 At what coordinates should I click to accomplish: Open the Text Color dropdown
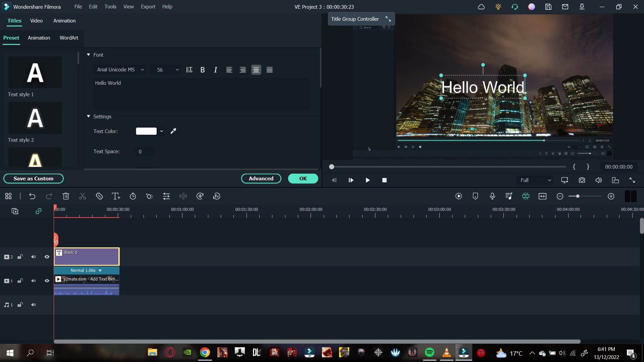pos(162,131)
